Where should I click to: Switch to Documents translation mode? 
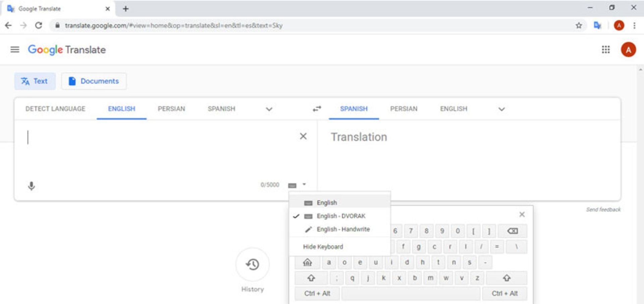[94, 81]
